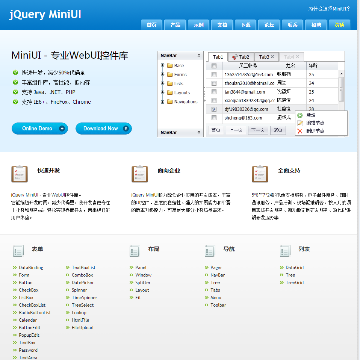Viewport: 360px width, 360px height.
Task: Open the DataGrid link
Action: pyautogui.click(x=295, y=268)
